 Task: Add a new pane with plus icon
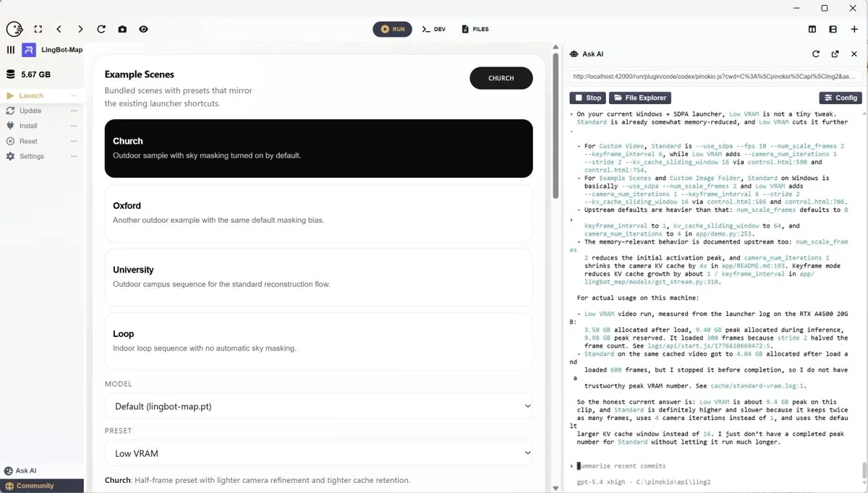(x=854, y=29)
